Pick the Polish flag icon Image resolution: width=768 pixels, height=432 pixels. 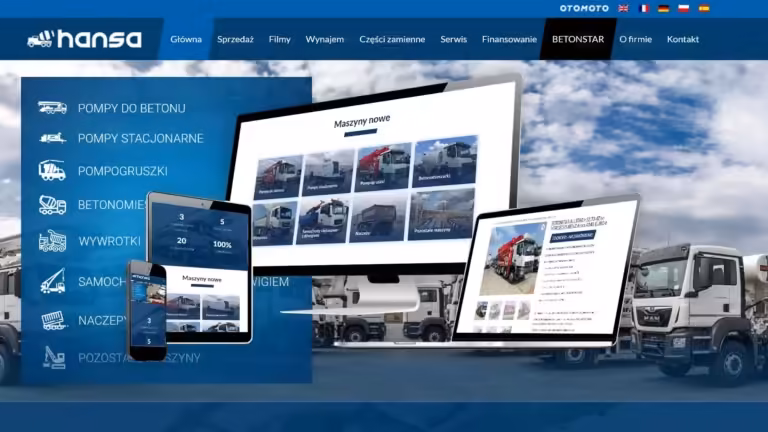point(684,8)
